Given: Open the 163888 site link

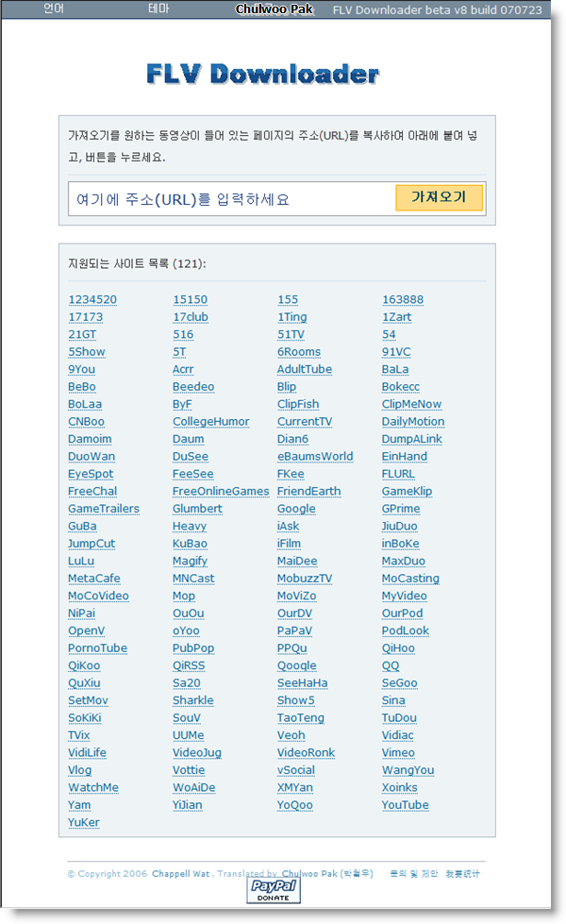Looking at the screenshot, I should [x=403, y=299].
